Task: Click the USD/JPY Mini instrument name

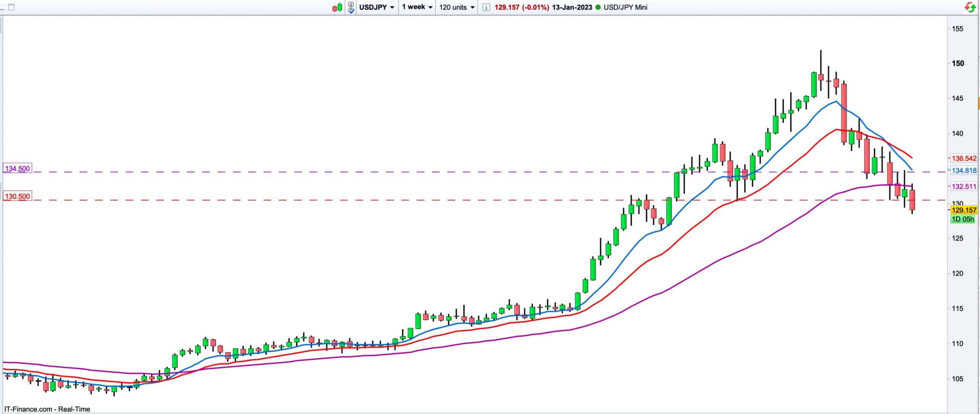Action: pyautogui.click(x=625, y=7)
